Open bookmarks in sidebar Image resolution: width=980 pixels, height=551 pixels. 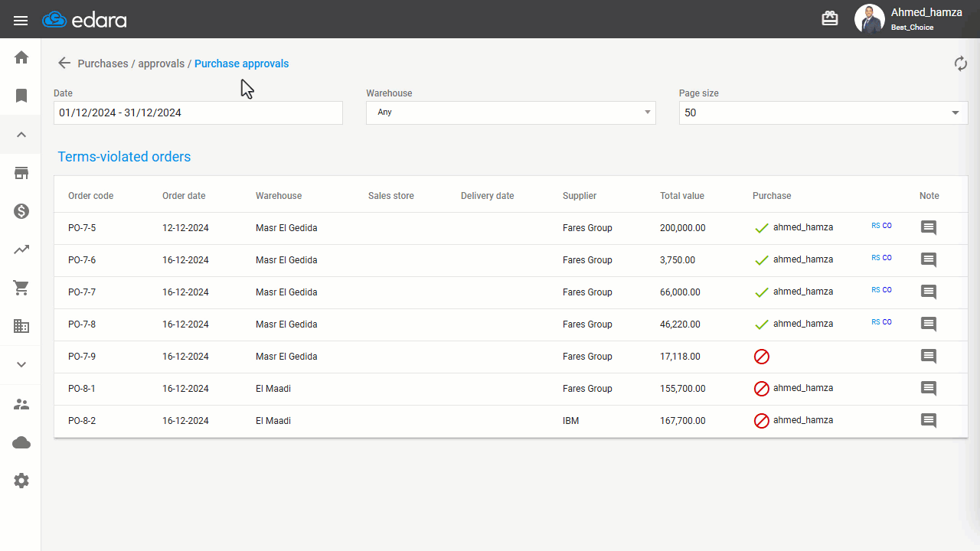click(x=21, y=96)
